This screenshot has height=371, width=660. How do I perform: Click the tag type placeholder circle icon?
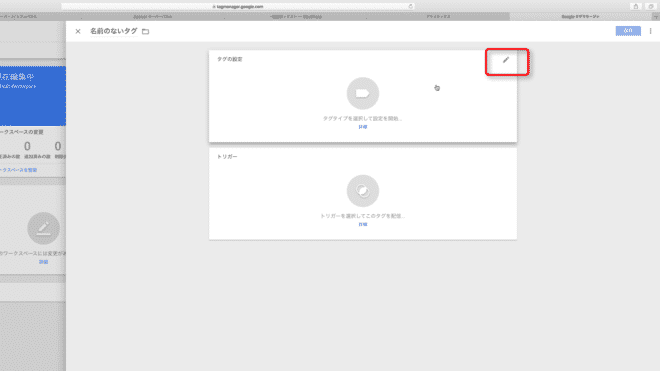coord(363,93)
